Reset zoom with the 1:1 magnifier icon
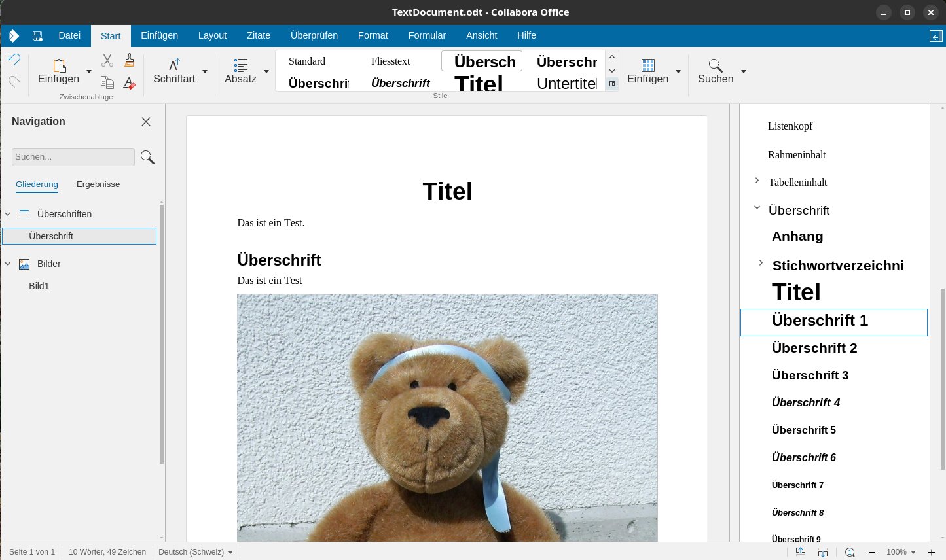The width and height of the screenshot is (946, 560). coord(850,552)
